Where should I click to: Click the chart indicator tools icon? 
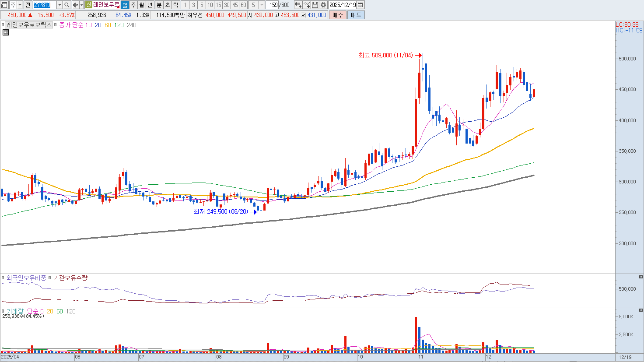pyautogui.click(x=298, y=5)
